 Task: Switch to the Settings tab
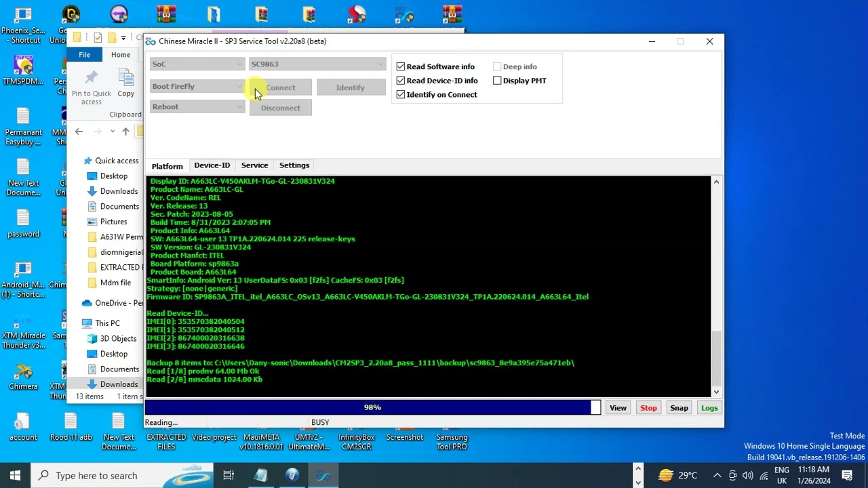click(x=294, y=165)
